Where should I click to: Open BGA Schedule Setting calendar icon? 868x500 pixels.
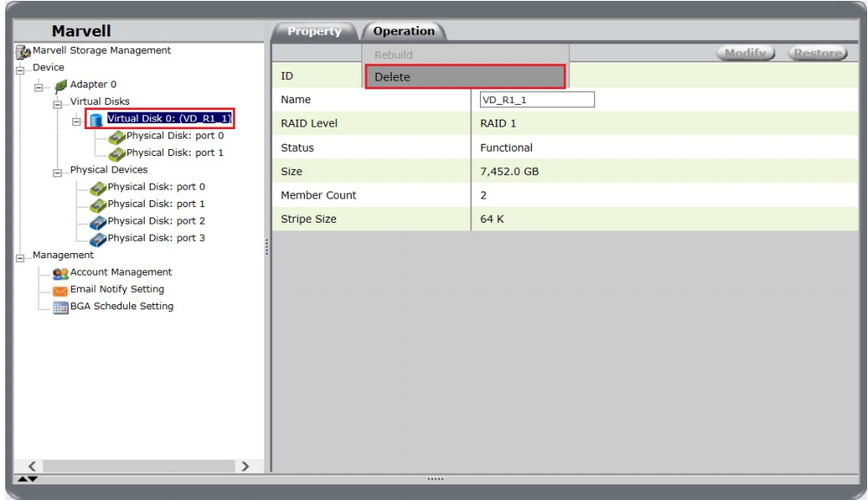pyautogui.click(x=60, y=307)
